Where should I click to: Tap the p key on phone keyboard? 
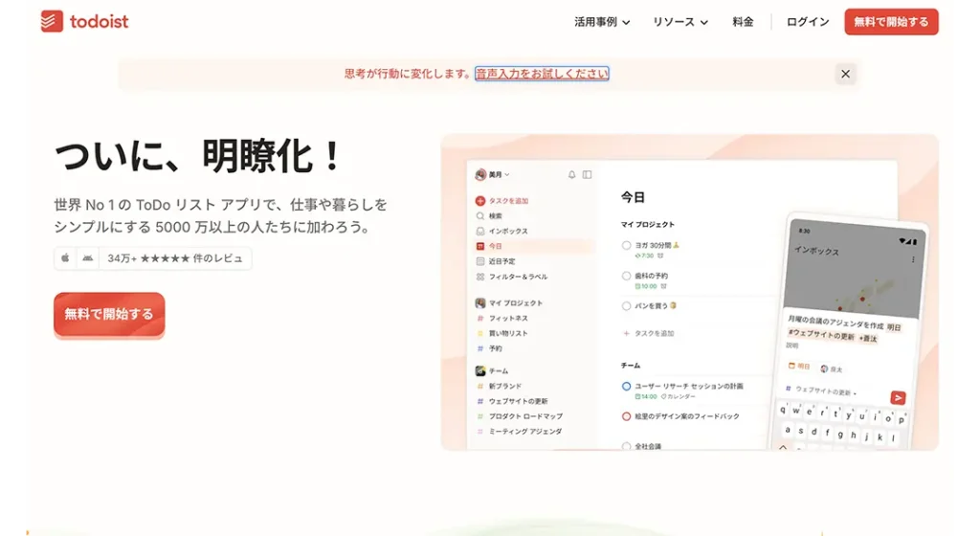tap(902, 420)
